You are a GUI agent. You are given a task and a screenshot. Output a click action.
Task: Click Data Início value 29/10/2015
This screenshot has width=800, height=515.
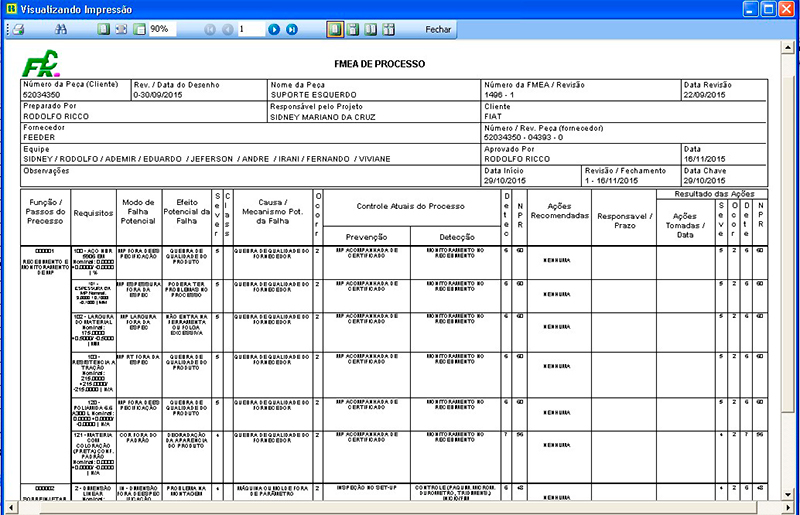coord(505,181)
